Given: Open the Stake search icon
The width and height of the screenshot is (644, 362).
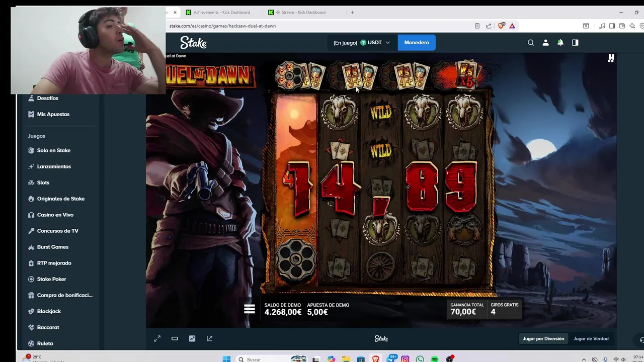Looking at the screenshot, I should pyautogui.click(x=531, y=43).
